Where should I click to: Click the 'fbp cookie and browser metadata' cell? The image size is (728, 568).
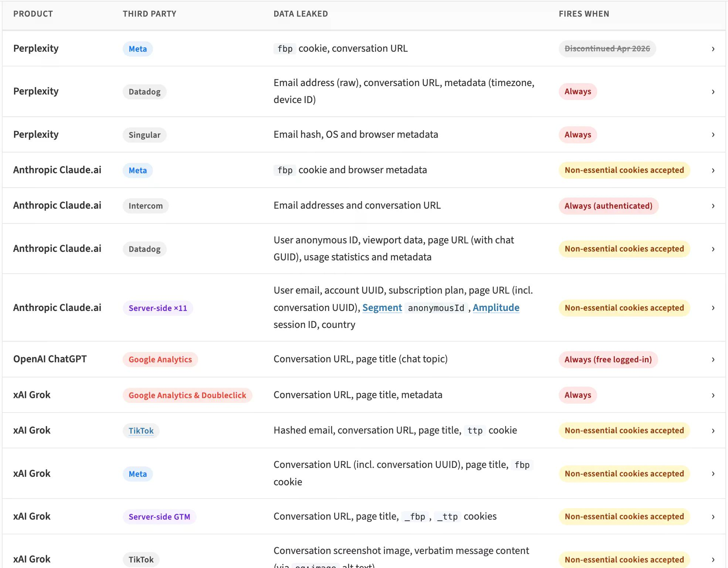point(350,170)
